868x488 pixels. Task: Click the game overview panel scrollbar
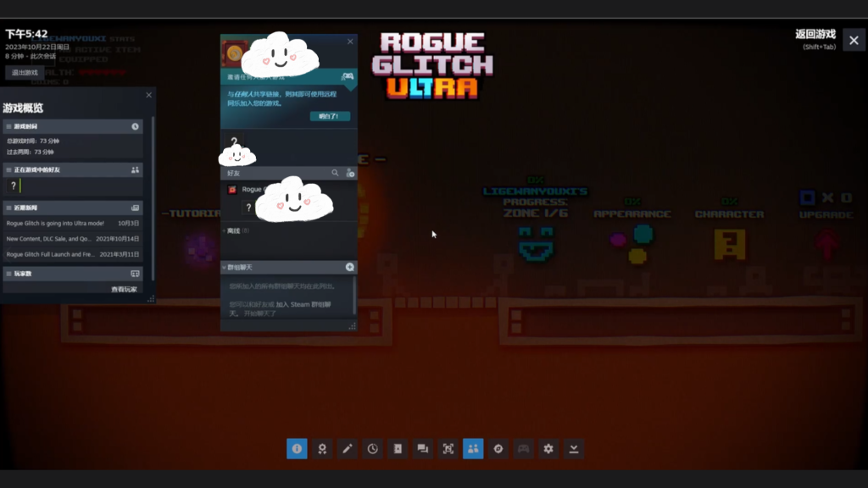click(153, 198)
